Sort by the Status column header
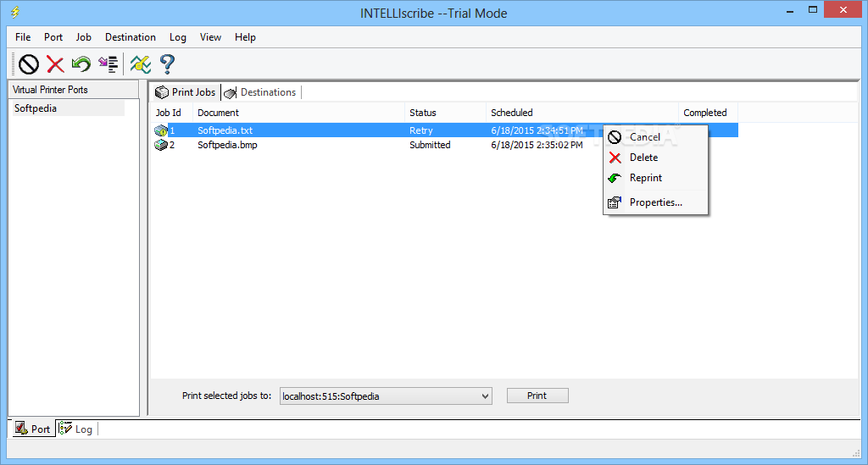 click(x=446, y=113)
